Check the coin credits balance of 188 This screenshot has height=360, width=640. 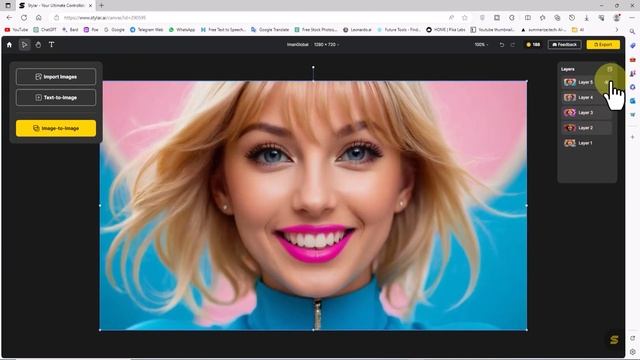pos(533,44)
